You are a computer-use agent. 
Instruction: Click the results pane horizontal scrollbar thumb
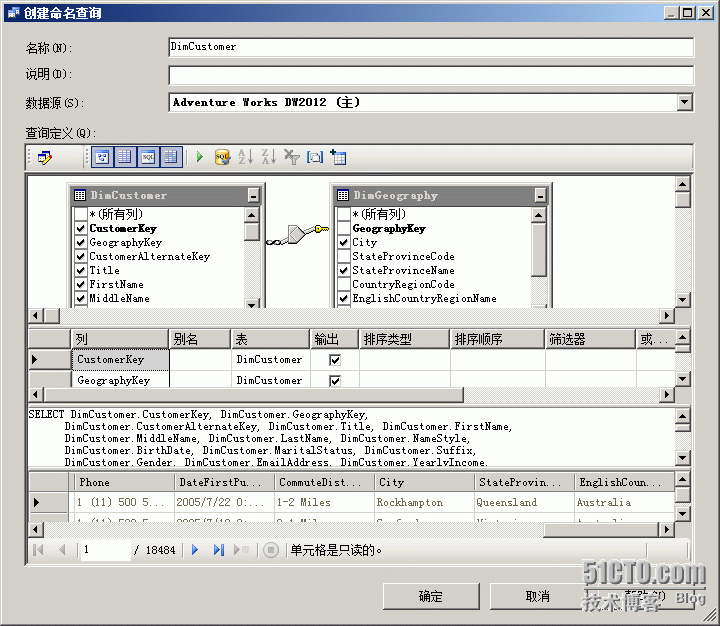[x=602, y=530]
